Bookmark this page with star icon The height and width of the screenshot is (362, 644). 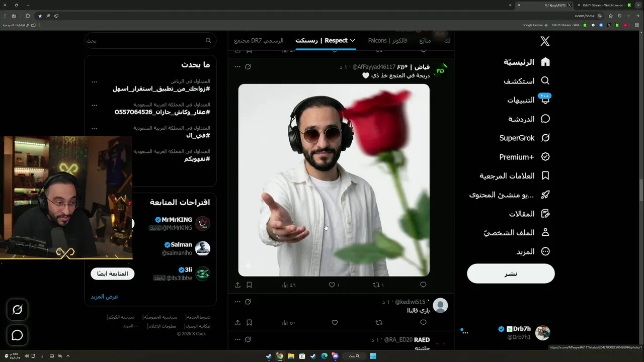point(40,16)
